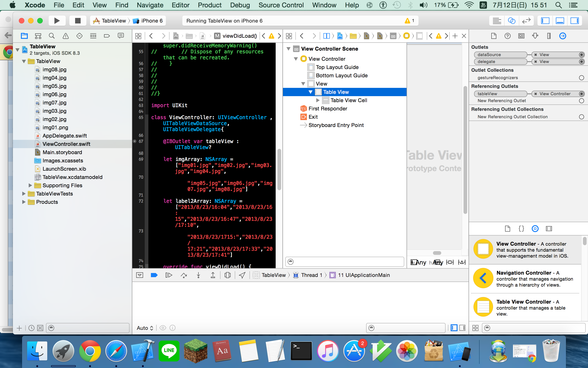Click New Referencing Outlet circle
The height and width of the screenshot is (368, 588).
pos(581,101)
